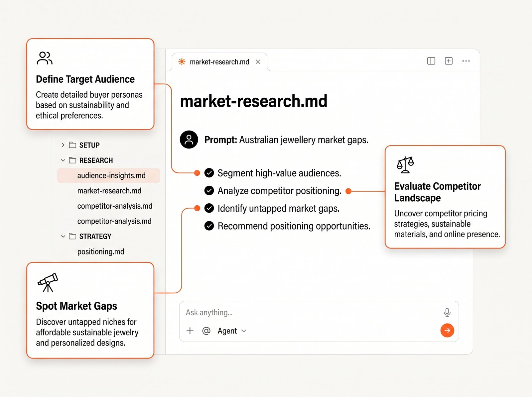Screen dimensions: 532x397
Task: Toggle the Recommend positioning opportunities checkmark
Action: 209,226
